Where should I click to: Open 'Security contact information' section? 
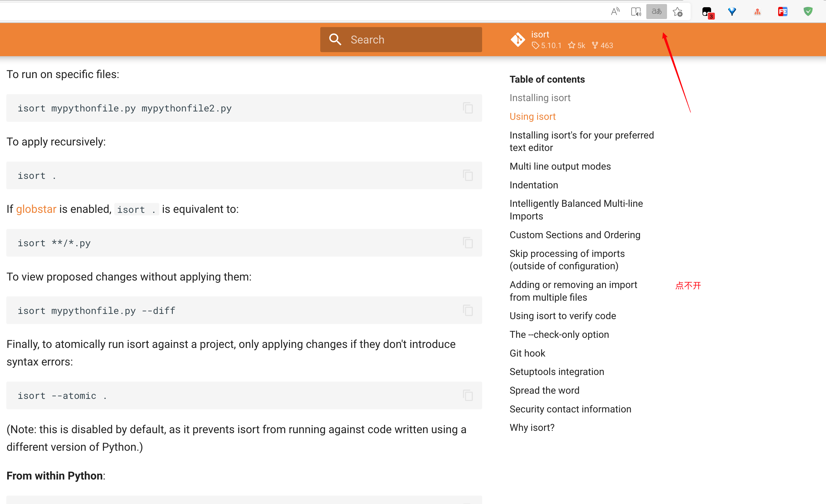click(x=570, y=410)
